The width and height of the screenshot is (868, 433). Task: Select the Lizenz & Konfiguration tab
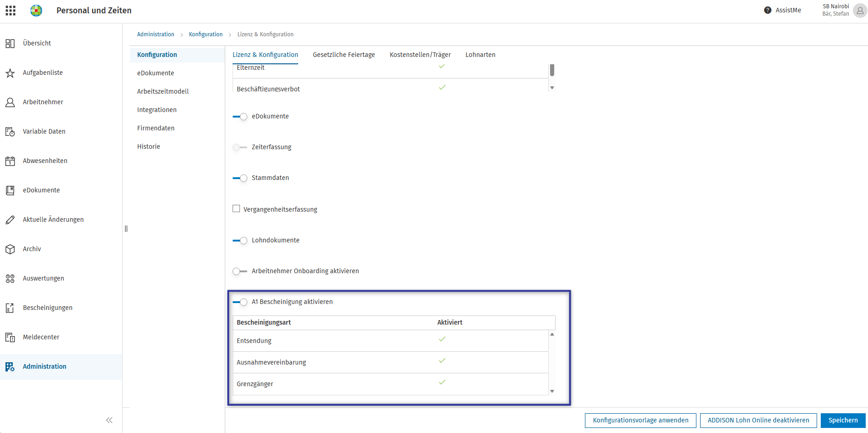click(265, 55)
